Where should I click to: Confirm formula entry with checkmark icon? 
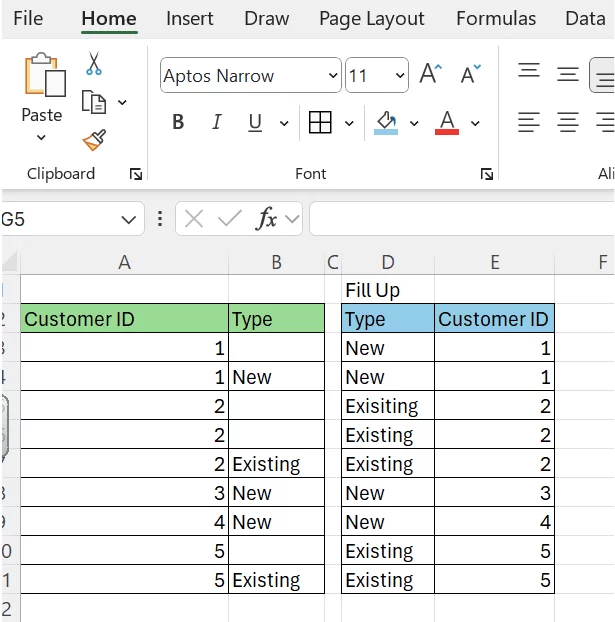230,219
